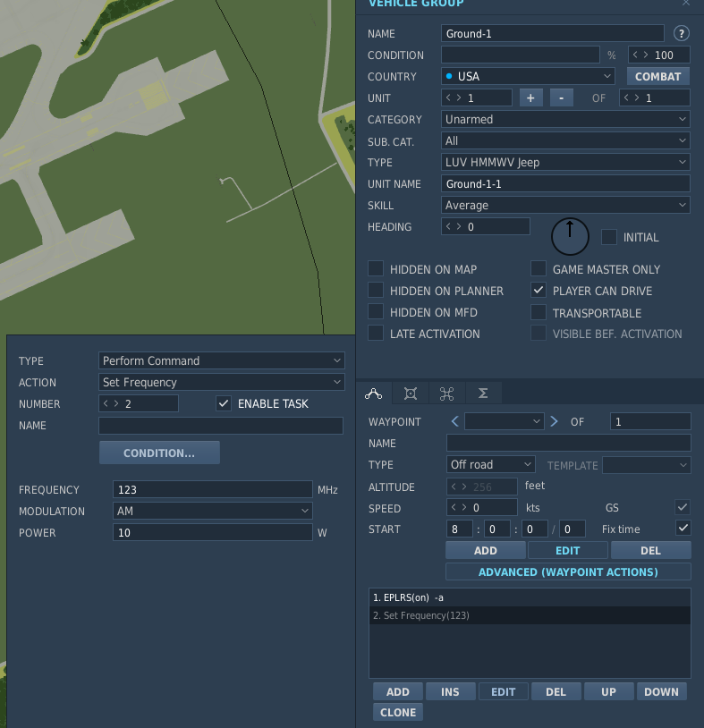
Task: Open the Sub. Cat. dropdown
Action: point(565,140)
